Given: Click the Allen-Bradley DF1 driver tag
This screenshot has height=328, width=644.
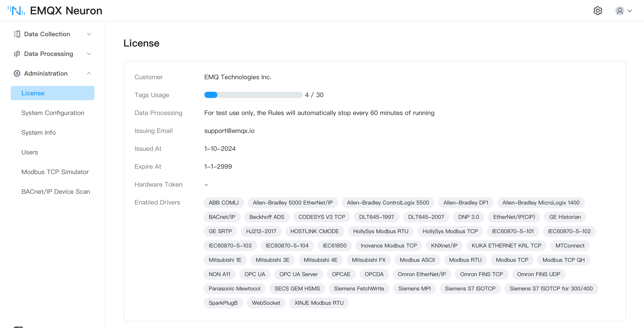Looking at the screenshot, I should [466, 203].
